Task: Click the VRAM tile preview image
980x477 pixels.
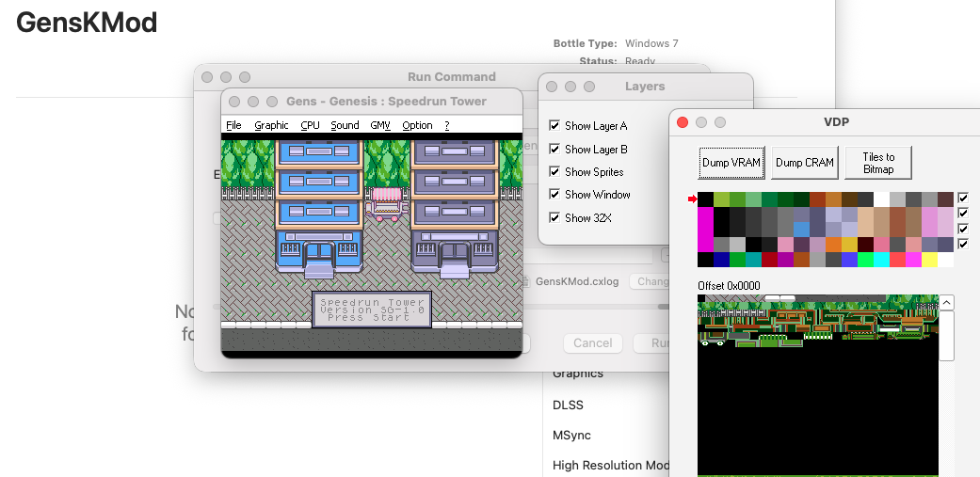Action: 818,385
